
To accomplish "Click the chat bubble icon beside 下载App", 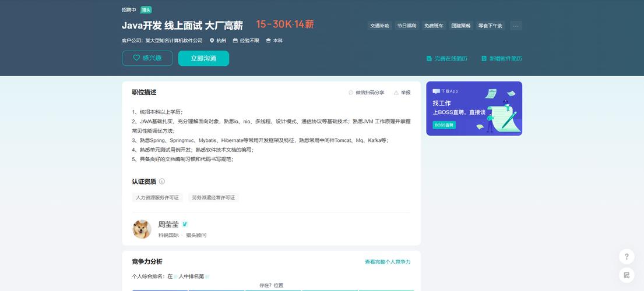I will (x=436, y=91).
